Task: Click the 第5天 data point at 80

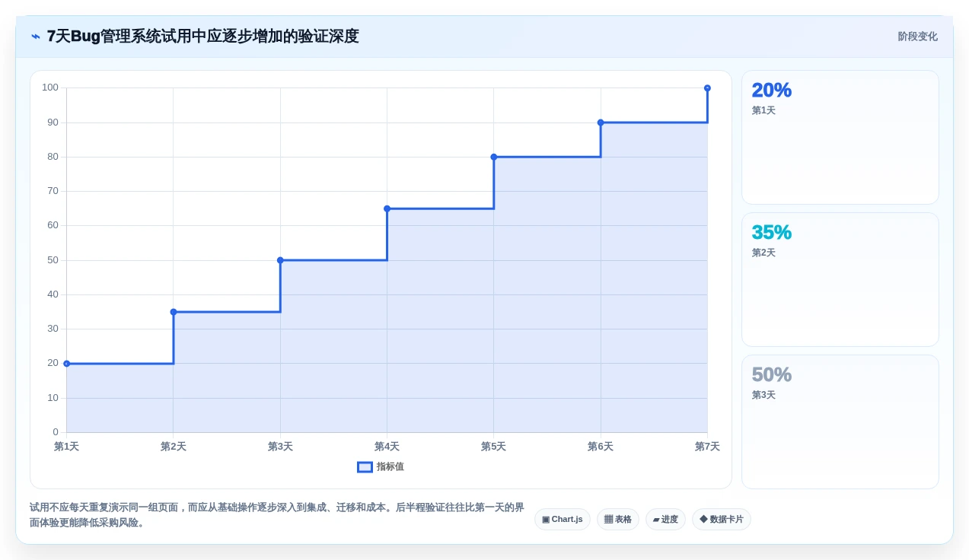Action: [x=494, y=157]
